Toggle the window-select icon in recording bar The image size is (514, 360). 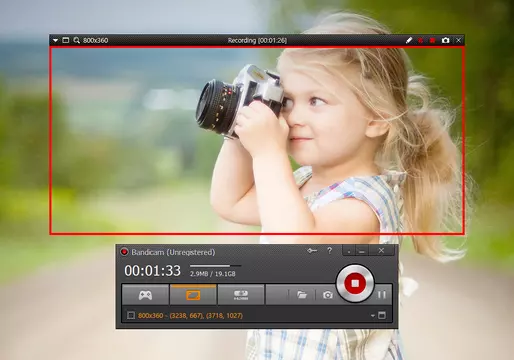(x=66, y=40)
